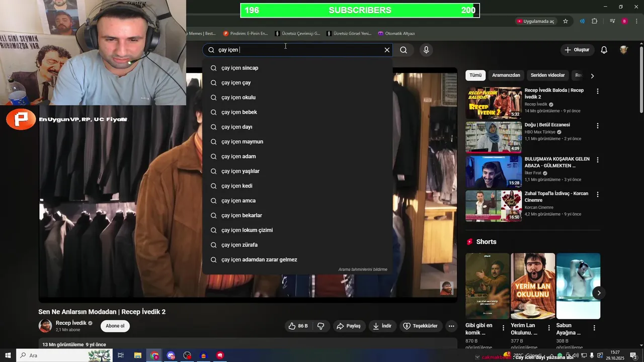Download the video with İndir button

(x=382, y=326)
